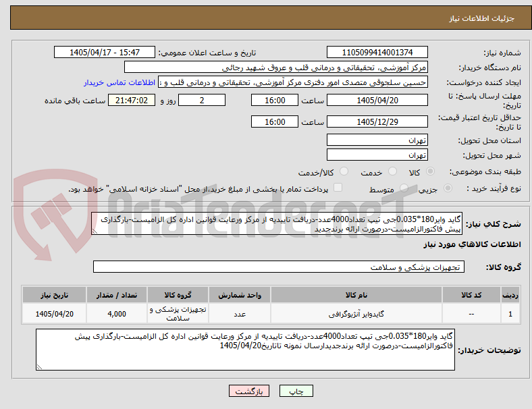Toggle the اسناد خزانه اسلامی payment checkbox
Viewport: 532px width, 409px height.
point(338,188)
